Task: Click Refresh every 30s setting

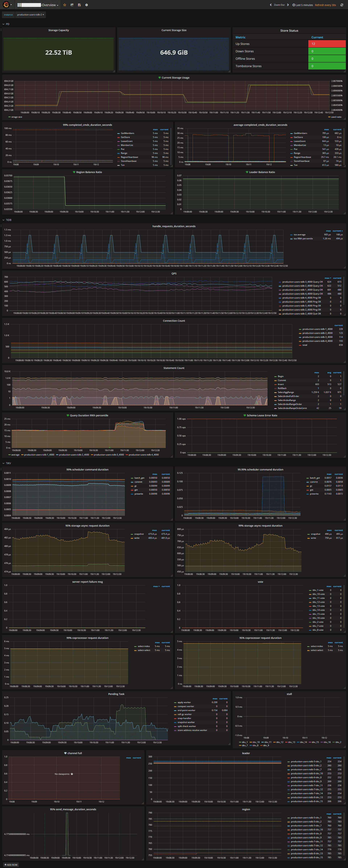Action: [325, 5]
